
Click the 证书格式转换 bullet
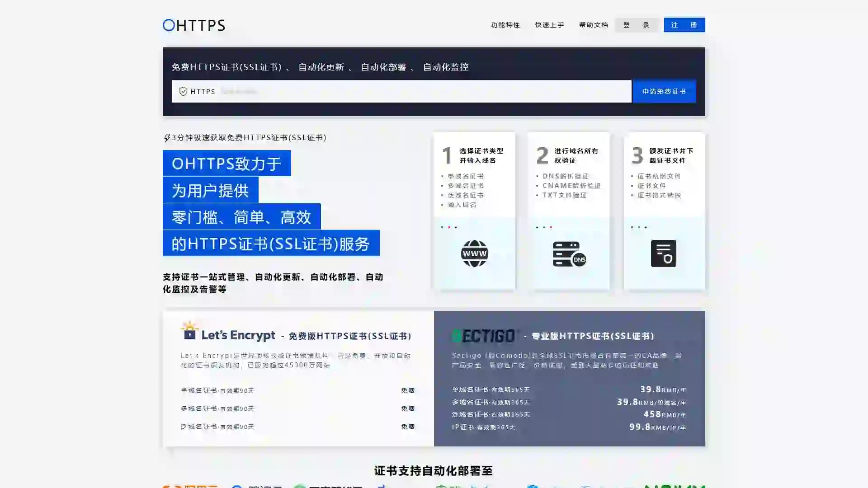[x=659, y=195]
